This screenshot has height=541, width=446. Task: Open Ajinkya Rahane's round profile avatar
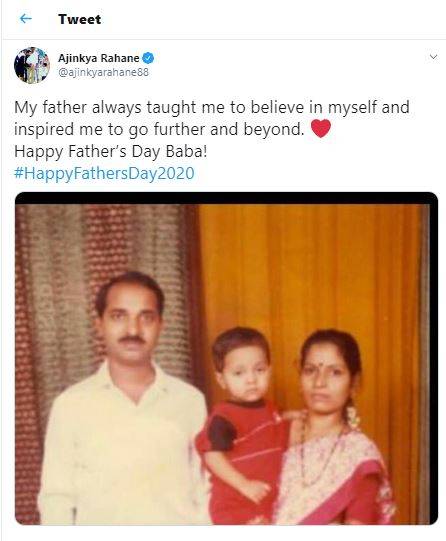pos(32,65)
